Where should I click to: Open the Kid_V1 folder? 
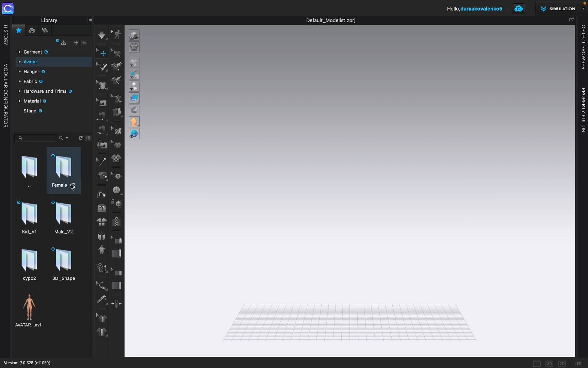[x=29, y=217]
